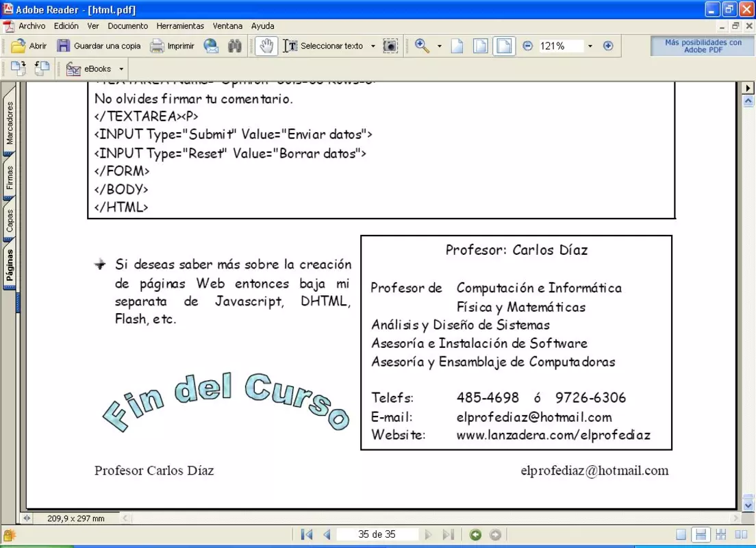The width and height of the screenshot is (756, 548).
Task: Open the Edición menu
Action: (x=66, y=25)
